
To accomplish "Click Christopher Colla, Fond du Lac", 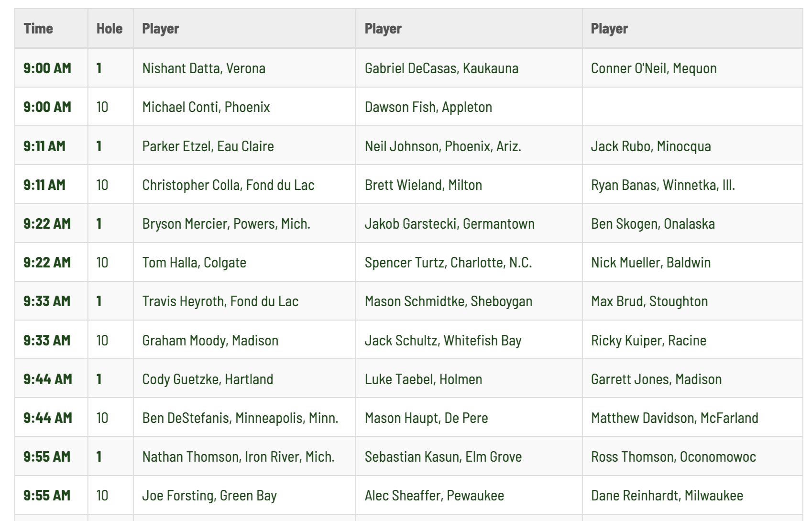I will pos(228,185).
